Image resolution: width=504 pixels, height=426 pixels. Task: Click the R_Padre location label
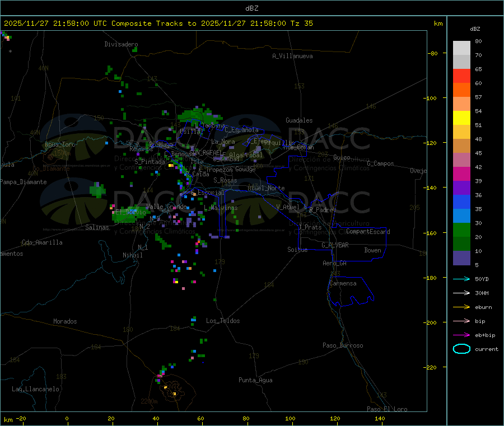(321, 210)
